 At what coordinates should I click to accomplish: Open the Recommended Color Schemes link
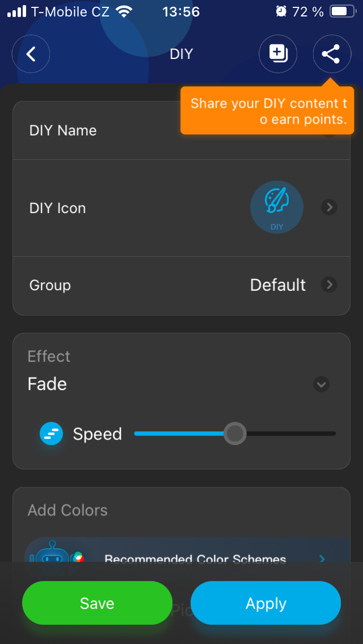[195, 558]
